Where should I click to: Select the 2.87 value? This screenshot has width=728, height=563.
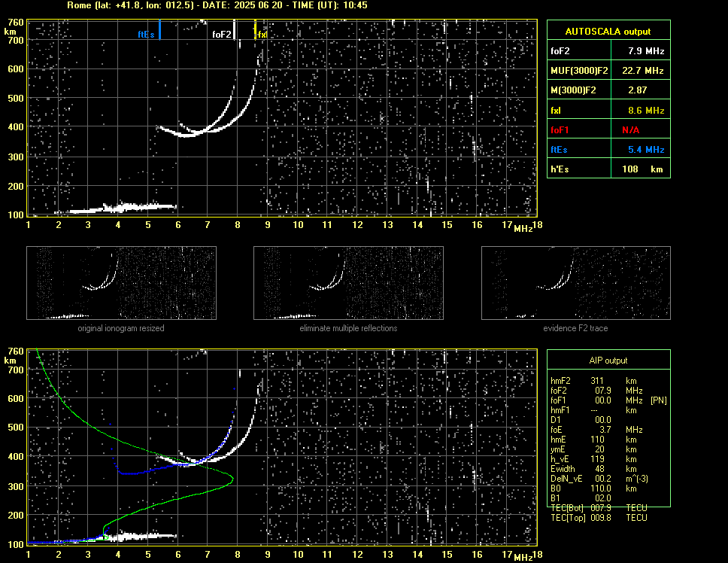point(638,90)
